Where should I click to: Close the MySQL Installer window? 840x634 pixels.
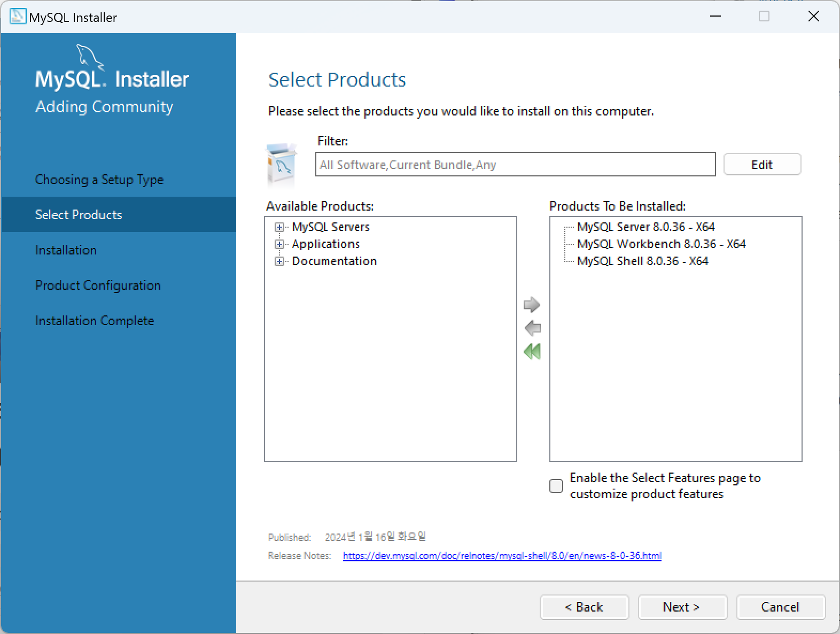814,17
